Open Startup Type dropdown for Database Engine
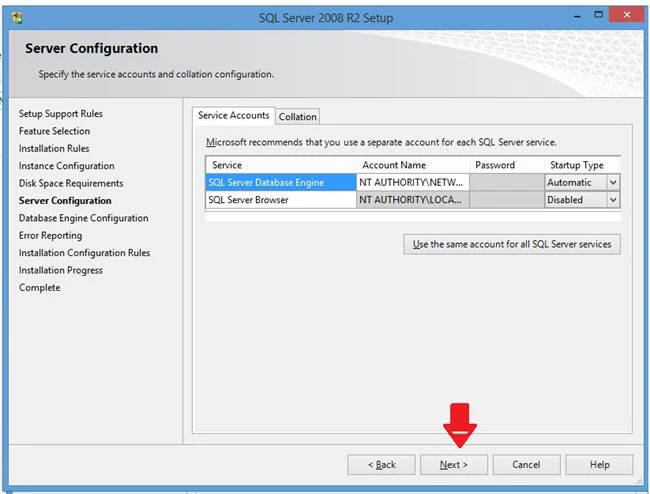This screenshot has width=650, height=494. coord(613,182)
